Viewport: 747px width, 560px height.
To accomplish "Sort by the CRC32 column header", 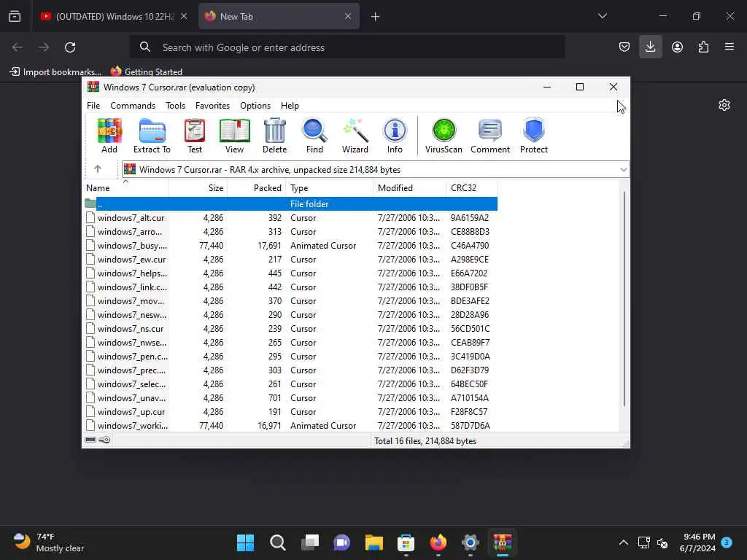I will pos(472,188).
